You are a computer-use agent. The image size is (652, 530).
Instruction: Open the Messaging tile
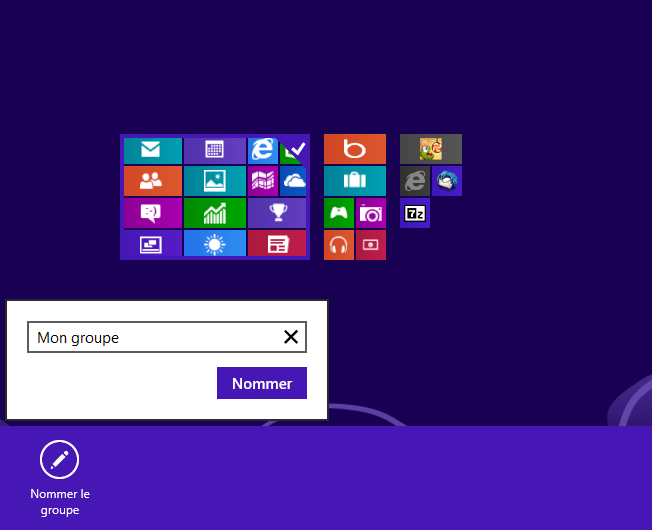click(x=153, y=213)
